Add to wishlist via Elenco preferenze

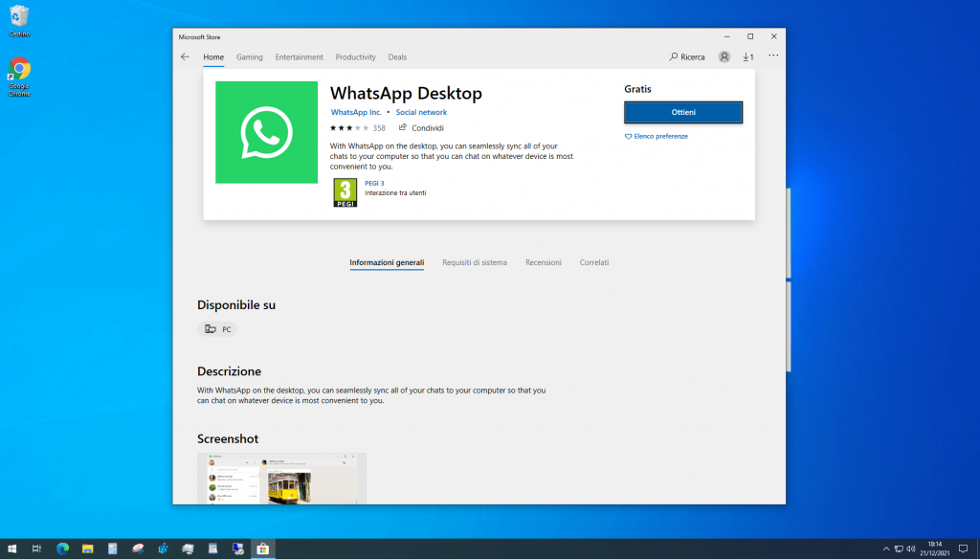(x=657, y=137)
